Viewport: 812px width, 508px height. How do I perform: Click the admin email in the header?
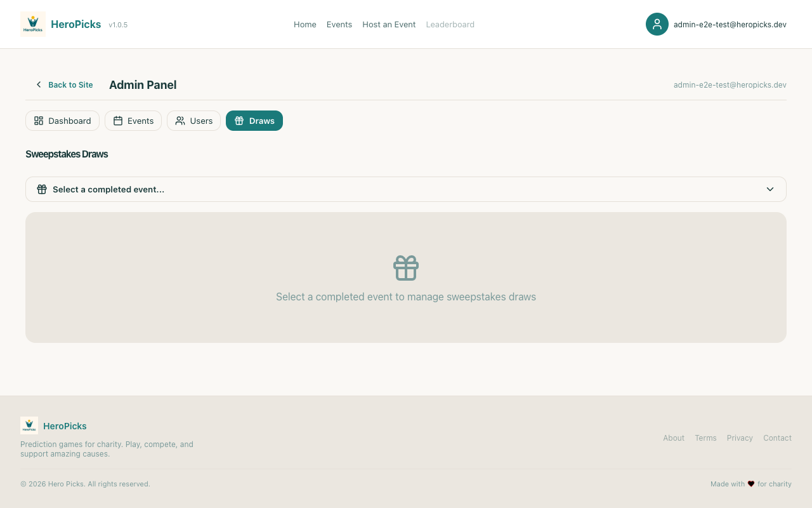tap(730, 24)
